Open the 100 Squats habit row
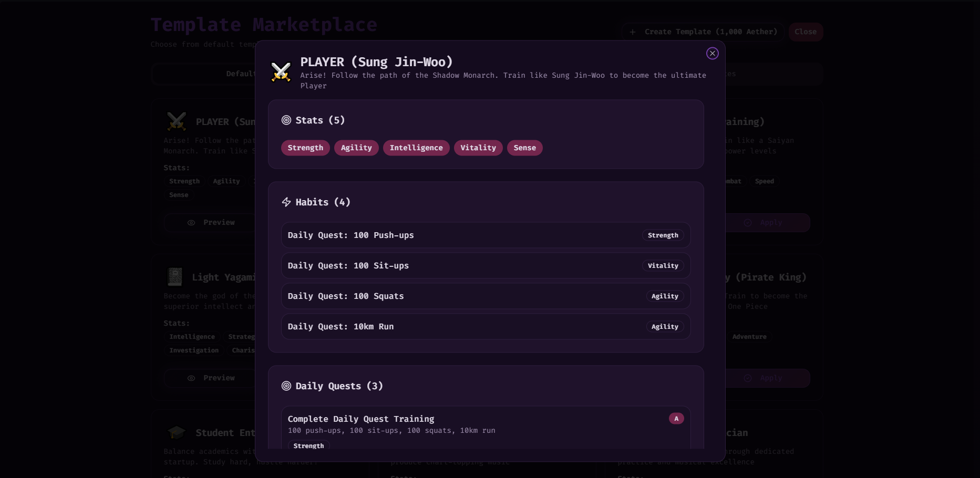Screen dimensions: 980x478 486,296
